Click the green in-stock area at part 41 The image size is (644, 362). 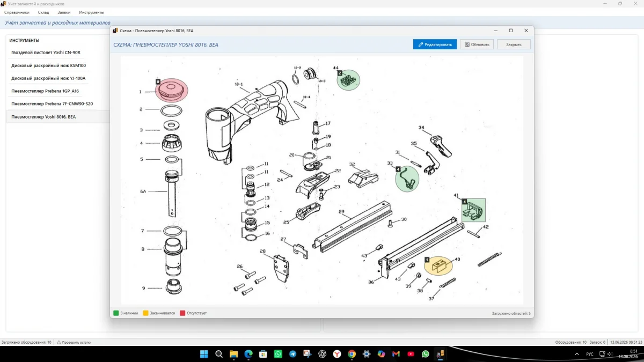[474, 210]
